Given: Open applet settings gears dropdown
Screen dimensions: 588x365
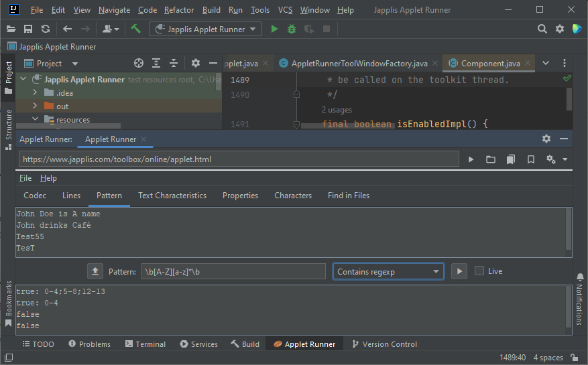Looking at the screenshot, I should tap(556, 159).
